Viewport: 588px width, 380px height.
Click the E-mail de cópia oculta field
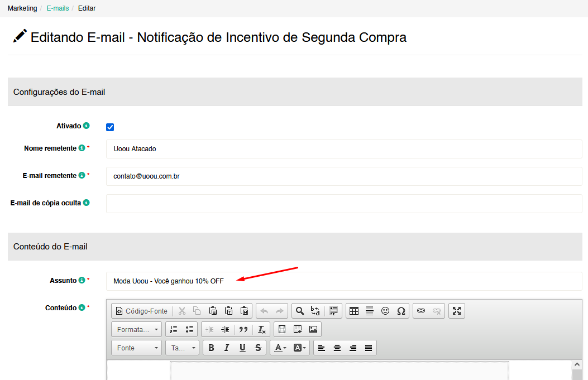click(344, 204)
